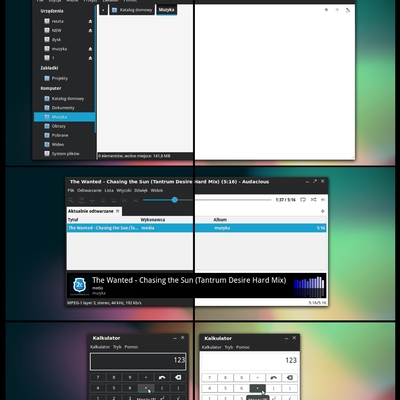This screenshot has height=400, width=400.
Task: Click the light calculator display field
Action: click(x=250, y=361)
